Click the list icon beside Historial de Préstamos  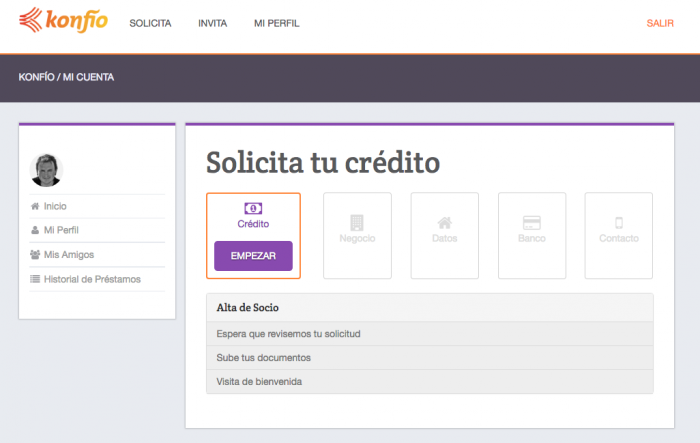pyautogui.click(x=35, y=279)
